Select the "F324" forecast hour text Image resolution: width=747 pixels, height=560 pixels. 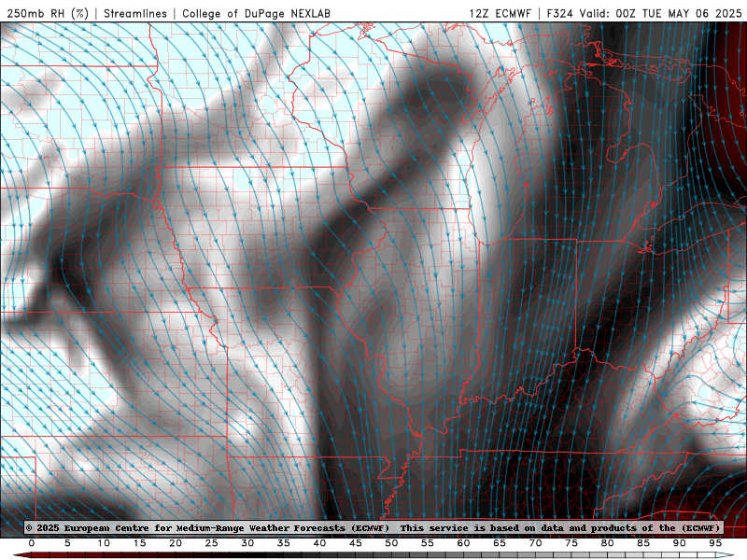[x=559, y=13]
